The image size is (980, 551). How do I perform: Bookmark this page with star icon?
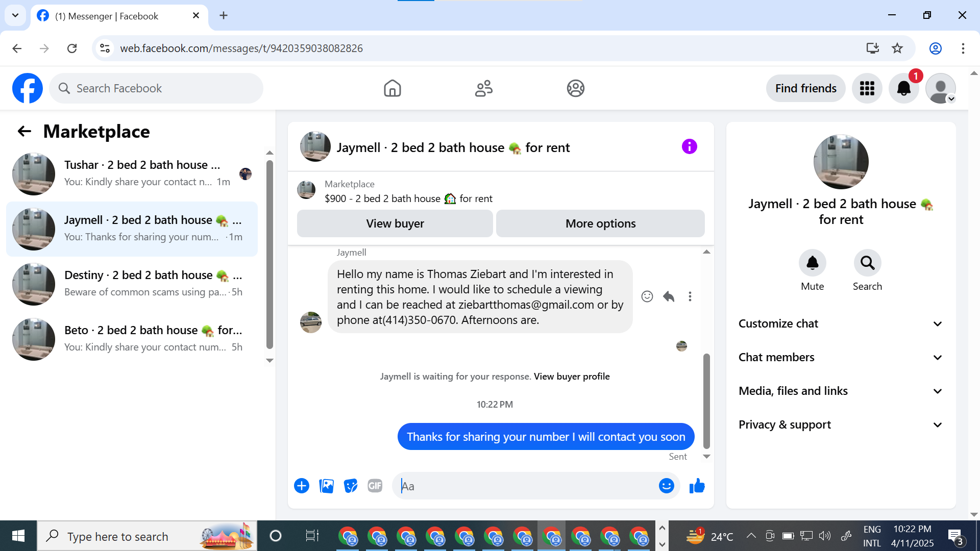897,48
